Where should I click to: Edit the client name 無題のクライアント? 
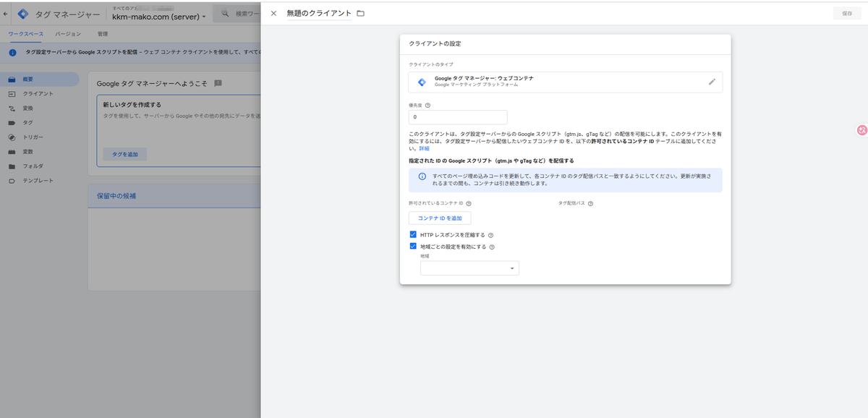(x=319, y=13)
